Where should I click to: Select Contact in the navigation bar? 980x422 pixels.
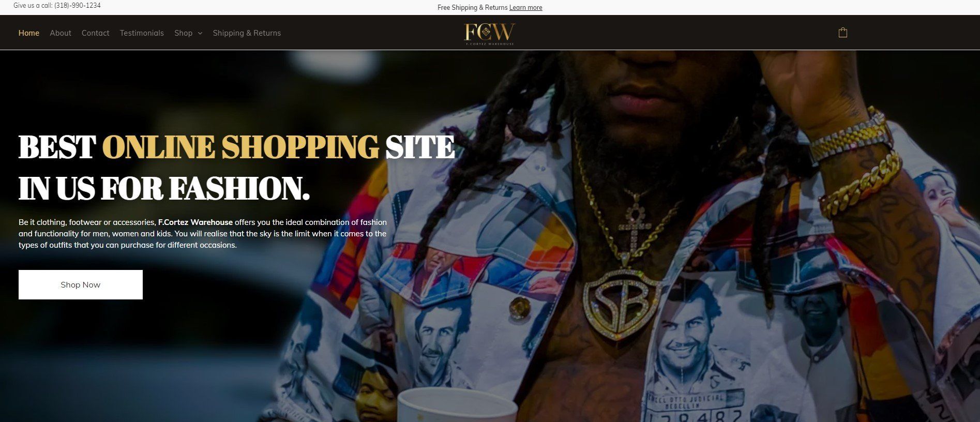pyautogui.click(x=96, y=33)
